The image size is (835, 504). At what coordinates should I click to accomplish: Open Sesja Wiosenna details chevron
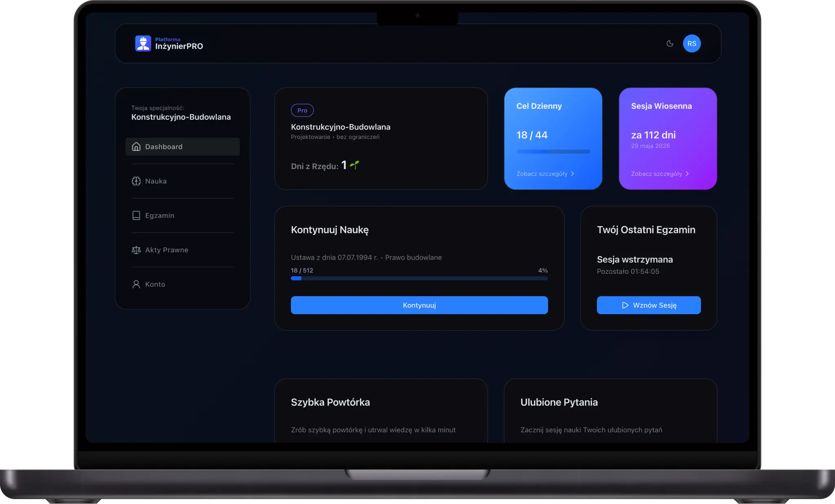point(687,174)
